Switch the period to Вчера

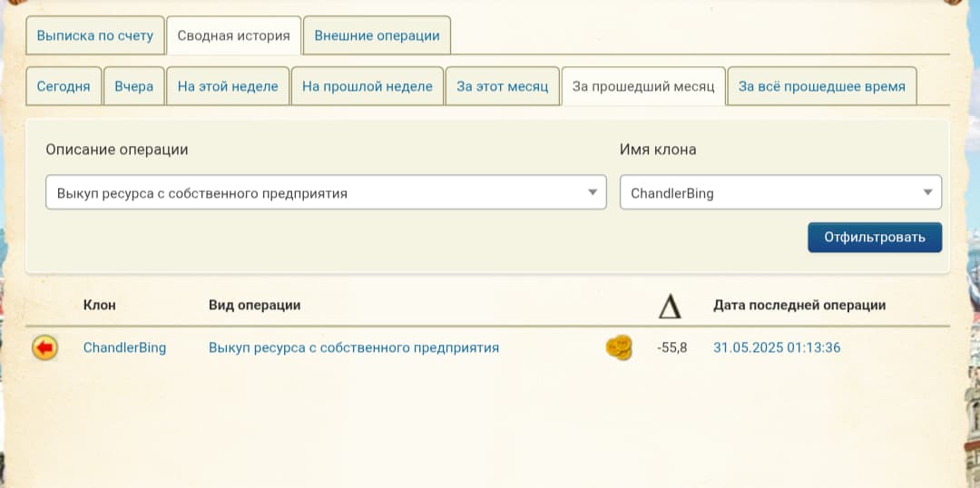[134, 87]
